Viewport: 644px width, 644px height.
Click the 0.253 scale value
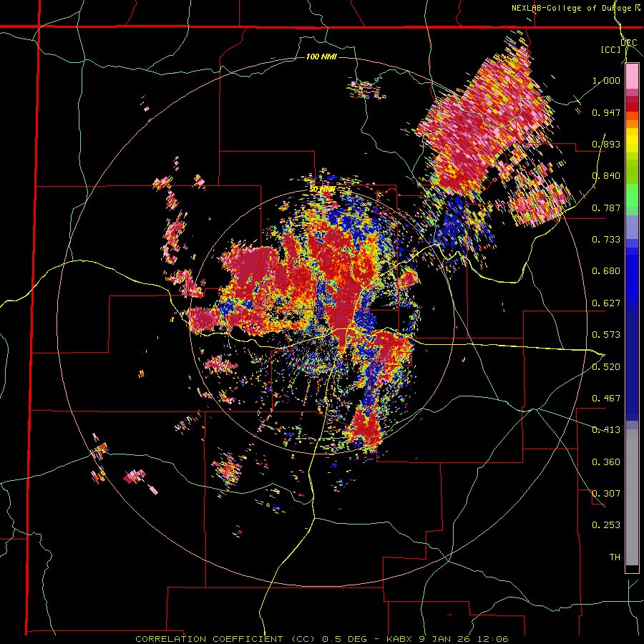606,525
